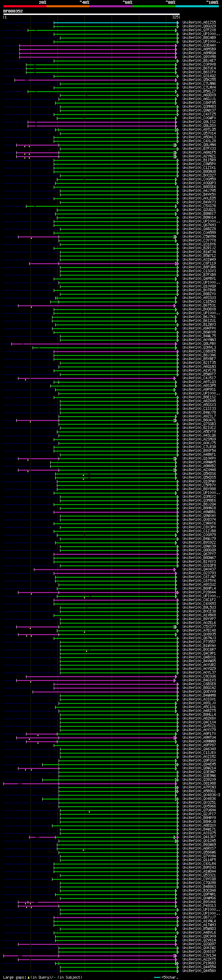This screenshot has height=980, width=222.
Task: Select hit label UniRef100_Q2QQ97
Action: point(199,944)
